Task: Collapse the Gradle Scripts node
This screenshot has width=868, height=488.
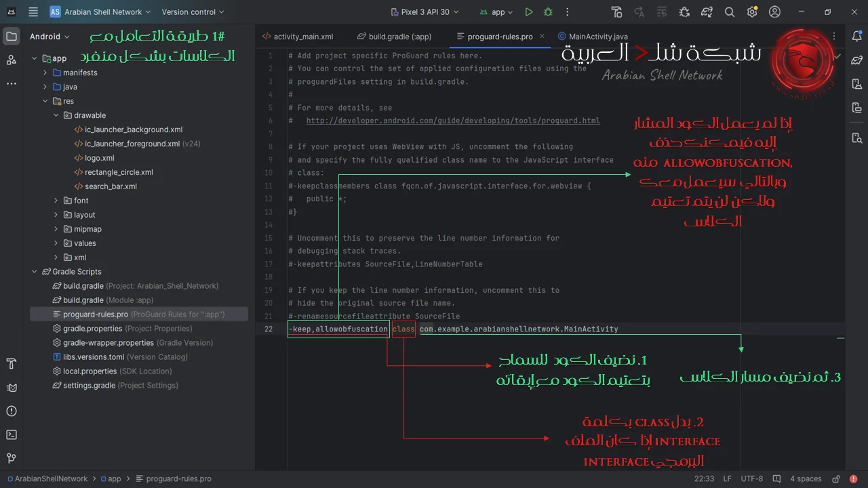Action: click(x=35, y=272)
